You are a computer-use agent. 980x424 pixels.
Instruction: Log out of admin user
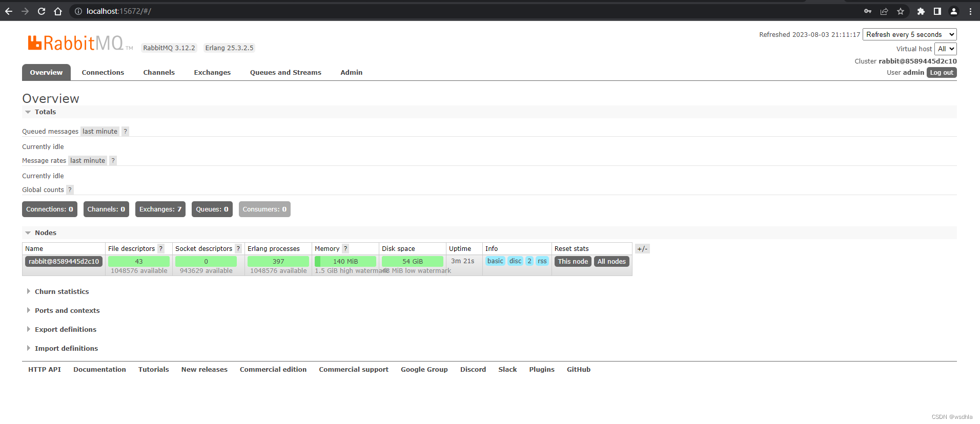[x=942, y=73]
